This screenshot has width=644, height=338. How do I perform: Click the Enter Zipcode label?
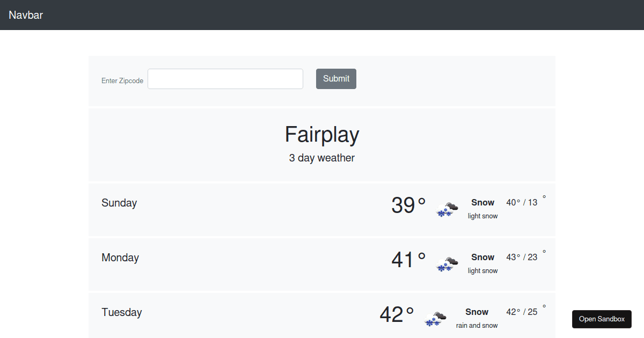[x=122, y=80]
